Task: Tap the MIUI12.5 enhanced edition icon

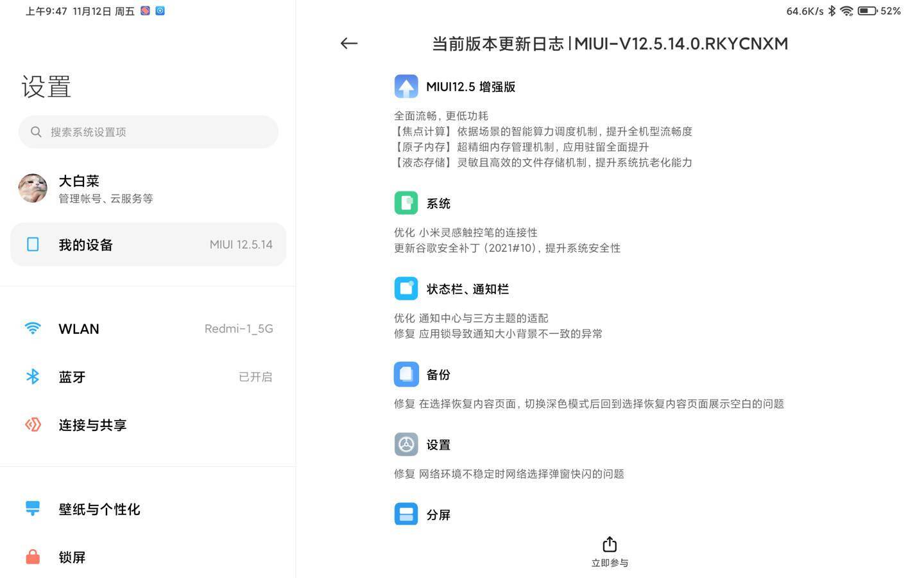Action: [406, 87]
